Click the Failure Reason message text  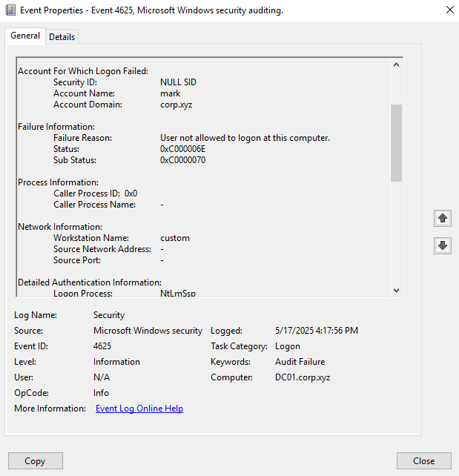click(x=245, y=138)
